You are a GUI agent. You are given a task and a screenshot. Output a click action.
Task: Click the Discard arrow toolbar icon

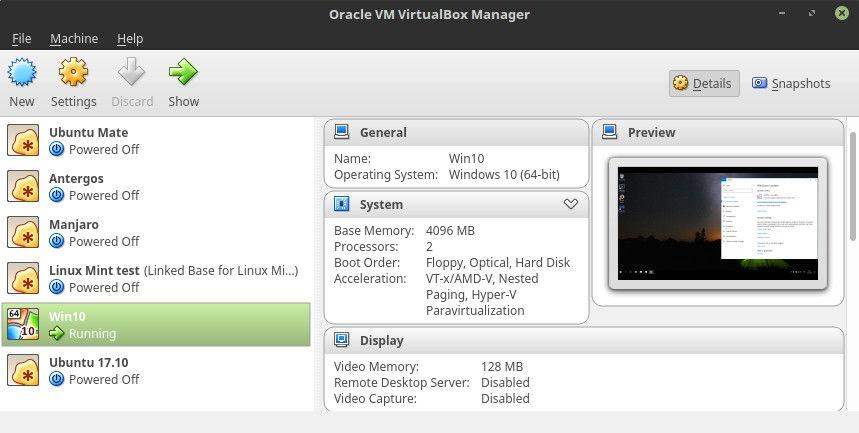coord(131,72)
